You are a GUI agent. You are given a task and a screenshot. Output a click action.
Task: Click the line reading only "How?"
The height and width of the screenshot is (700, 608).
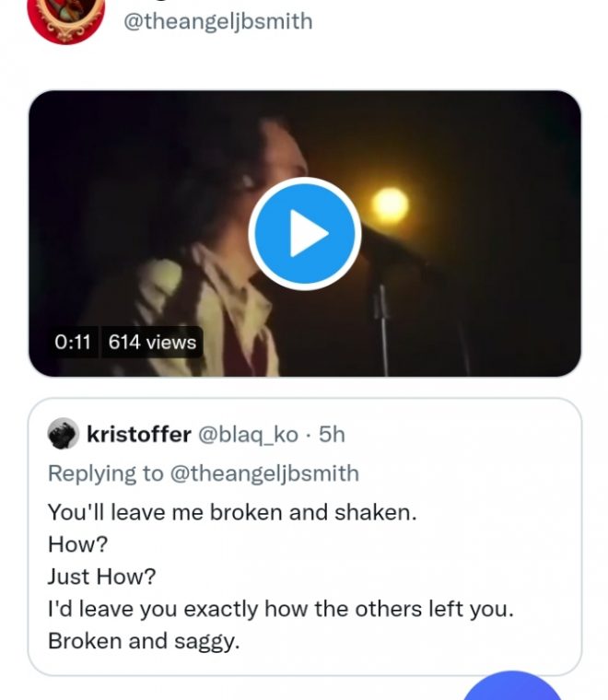pyautogui.click(x=71, y=544)
